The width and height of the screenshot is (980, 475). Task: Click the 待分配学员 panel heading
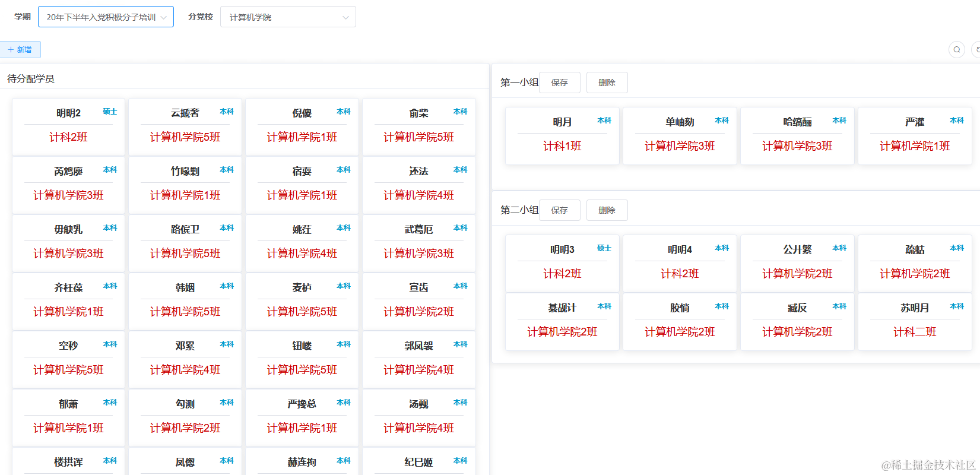pos(31,78)
